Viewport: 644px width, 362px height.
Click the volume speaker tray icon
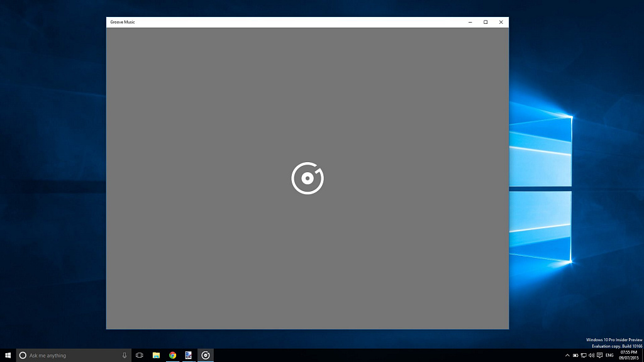pyautogui.click(x=591, y=356)
